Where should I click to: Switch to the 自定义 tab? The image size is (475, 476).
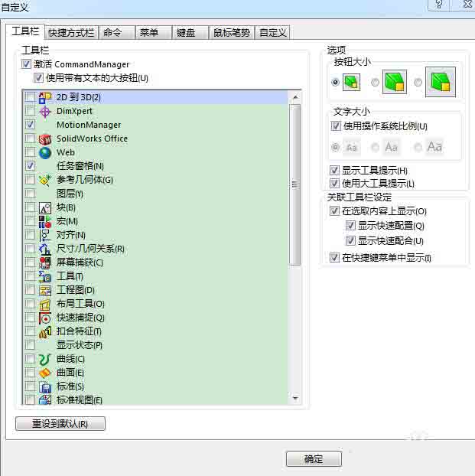click(272, 32)
